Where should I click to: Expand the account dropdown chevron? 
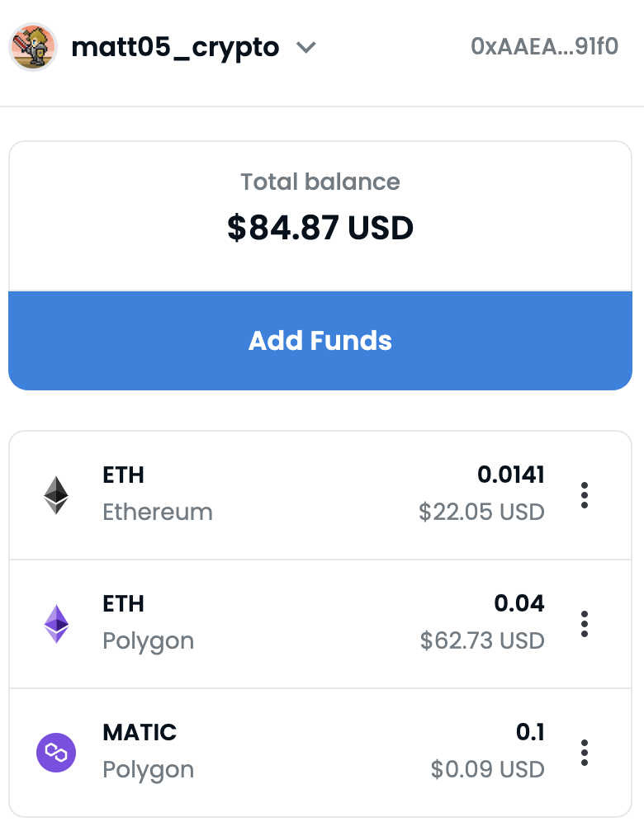[x=306, y=48]
